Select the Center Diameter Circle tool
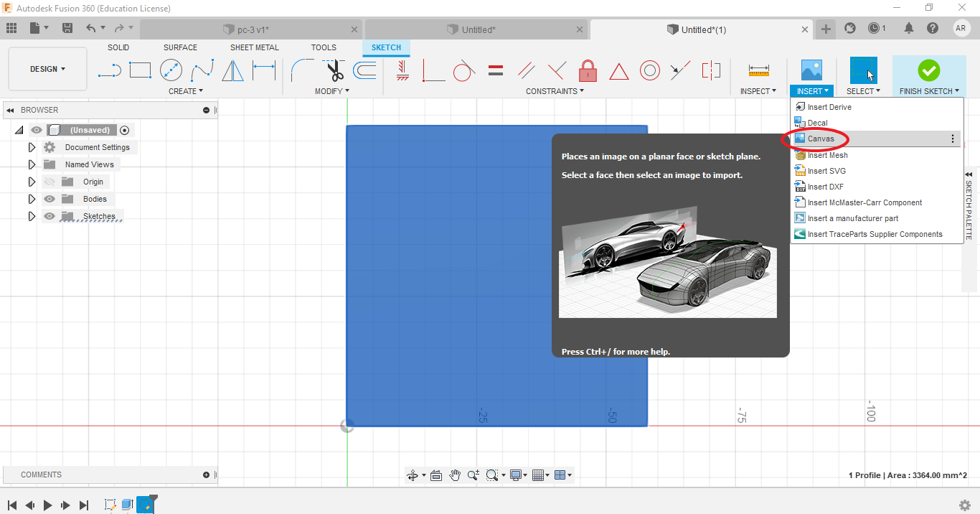Screen dimensions: 980x514 click(x=171, y=70)
